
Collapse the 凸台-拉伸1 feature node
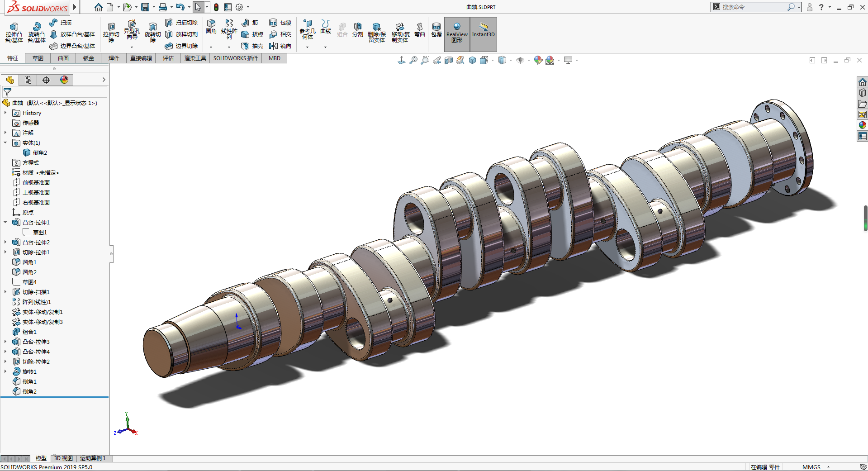pyautogui.click(x=5, y=222)
